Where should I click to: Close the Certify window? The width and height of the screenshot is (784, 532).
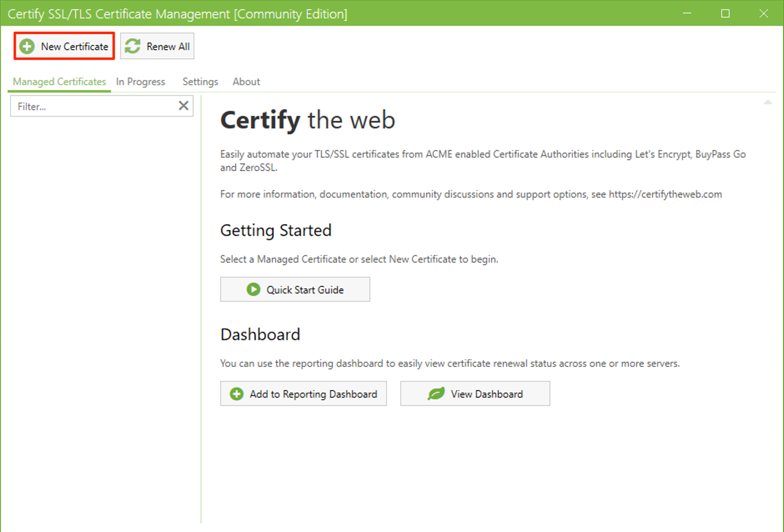point(764,13)
